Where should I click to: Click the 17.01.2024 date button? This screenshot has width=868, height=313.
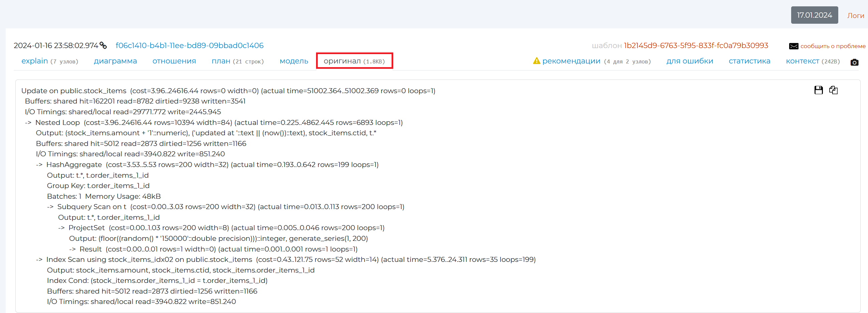[x=814, y=15]
